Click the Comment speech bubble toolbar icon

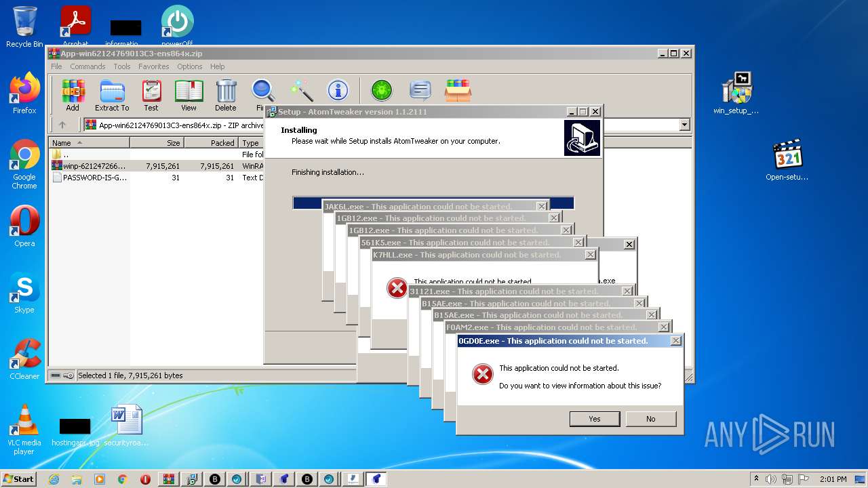tap(420, 91)
